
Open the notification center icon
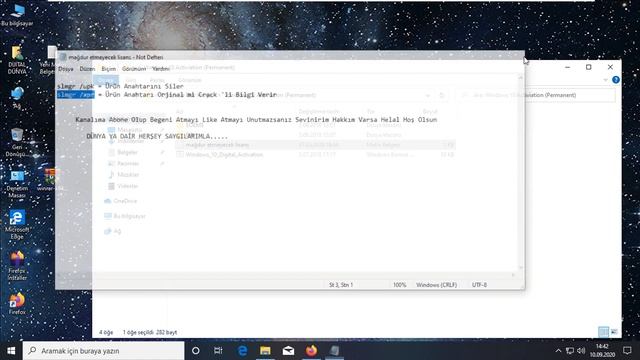point(627,351)
